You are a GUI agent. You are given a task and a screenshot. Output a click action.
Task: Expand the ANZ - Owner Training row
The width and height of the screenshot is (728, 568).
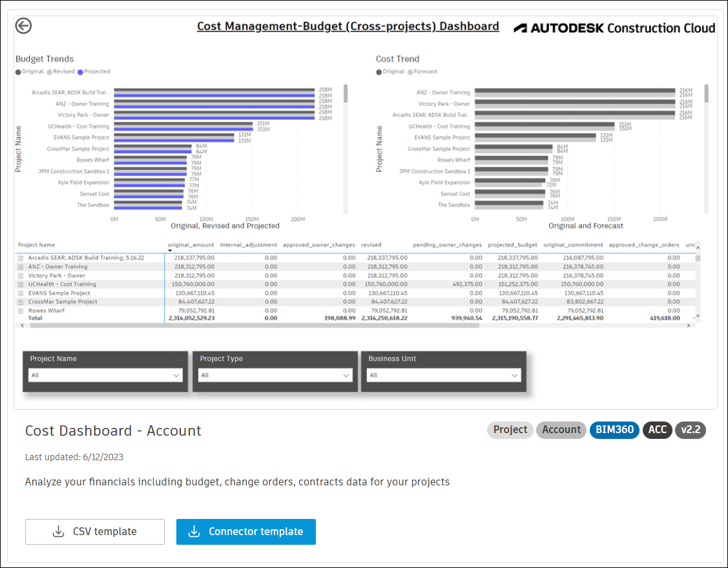pos(21,267)
